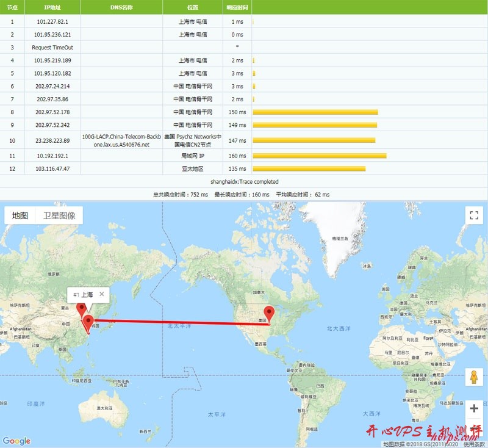The height and width of the screenshot is (448, 488).
Task: Click the IP地址 column header
Action: 53,7
